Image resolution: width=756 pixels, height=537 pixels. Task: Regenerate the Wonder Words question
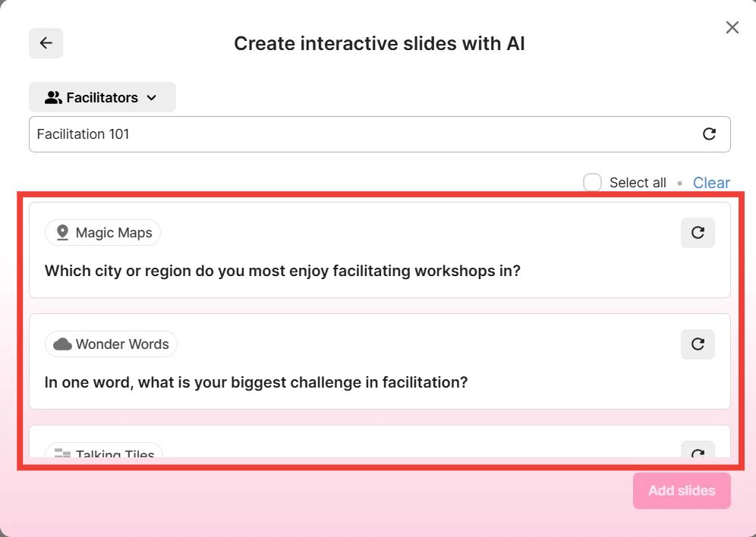698,344
